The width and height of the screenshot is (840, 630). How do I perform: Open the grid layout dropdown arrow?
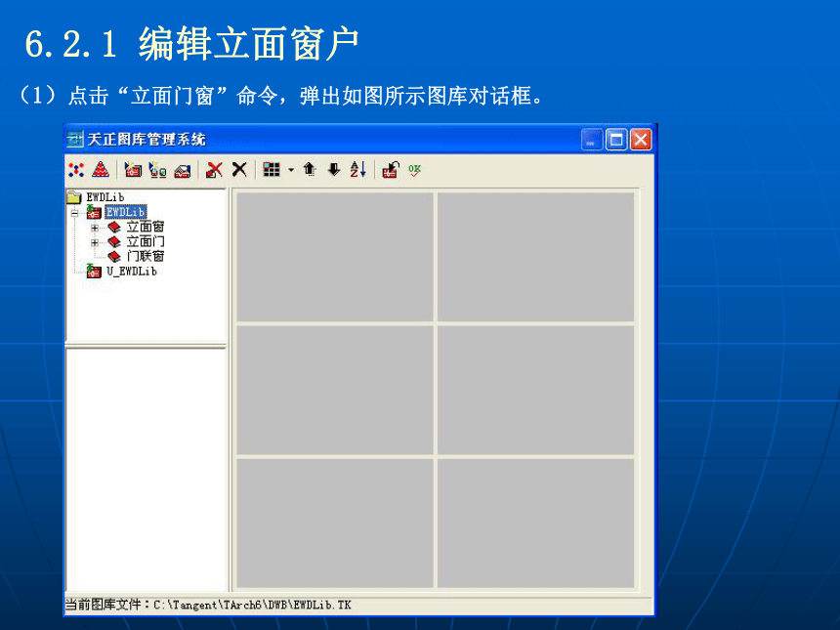click(x=291, y=170)
